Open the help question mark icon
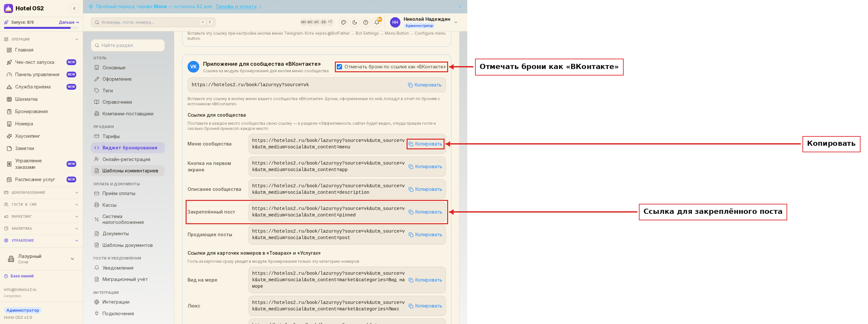Viewport: 868px width, 324px height. tap(366, 22)
